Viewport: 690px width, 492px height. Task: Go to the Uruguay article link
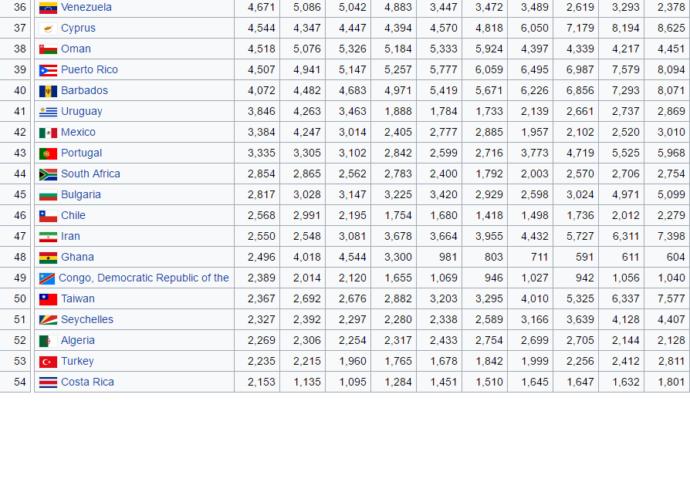pyautogui.click(x=81, y=111)
